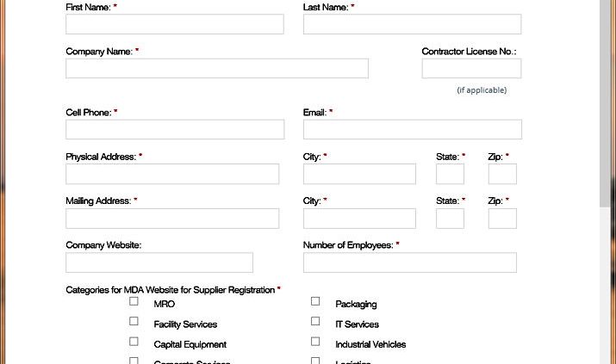Click the Physical Address field
The height and width of the screenshot is (364, 616).
(172, 174)
